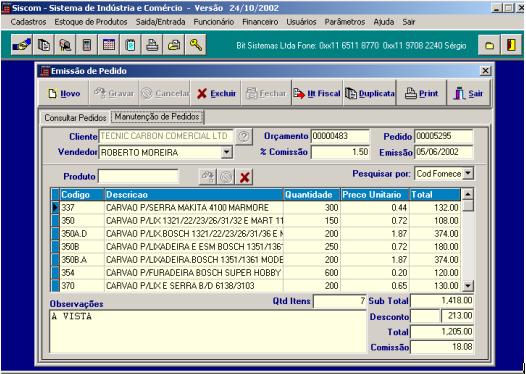Viewport: 526px width, 374px height.
Task: Click the Print button in order window
Action: click(422, 93)
